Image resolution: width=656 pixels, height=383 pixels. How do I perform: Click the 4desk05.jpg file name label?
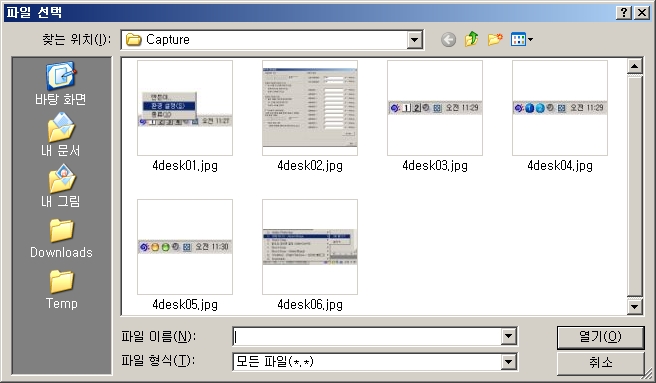(185, 305)
